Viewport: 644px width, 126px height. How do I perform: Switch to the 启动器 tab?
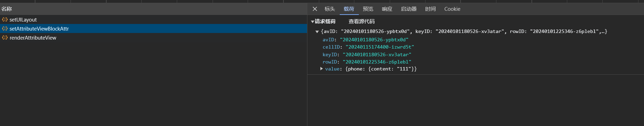(408, 9)
